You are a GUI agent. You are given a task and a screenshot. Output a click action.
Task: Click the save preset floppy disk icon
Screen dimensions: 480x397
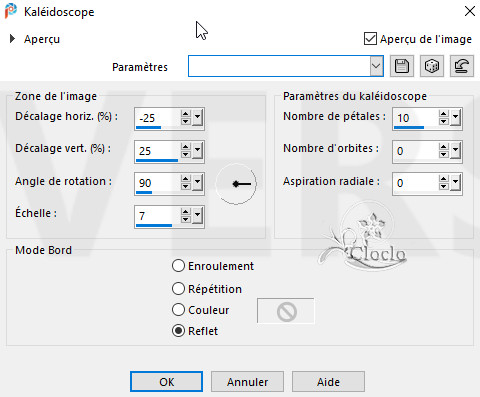(402, 66)
